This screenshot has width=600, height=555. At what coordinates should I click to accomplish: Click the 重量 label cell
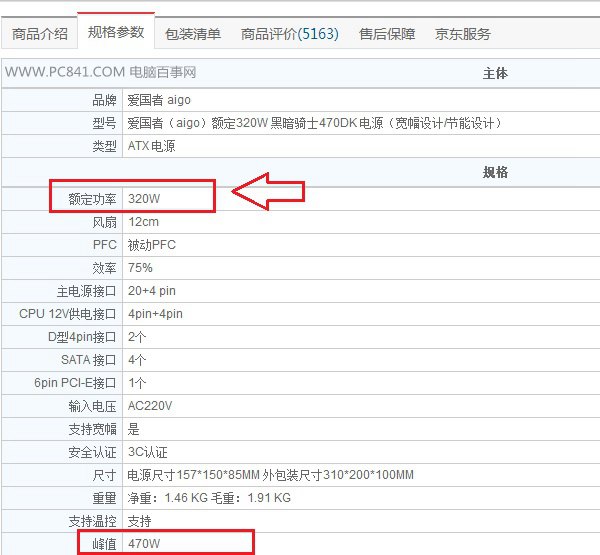tap(62, 498)
